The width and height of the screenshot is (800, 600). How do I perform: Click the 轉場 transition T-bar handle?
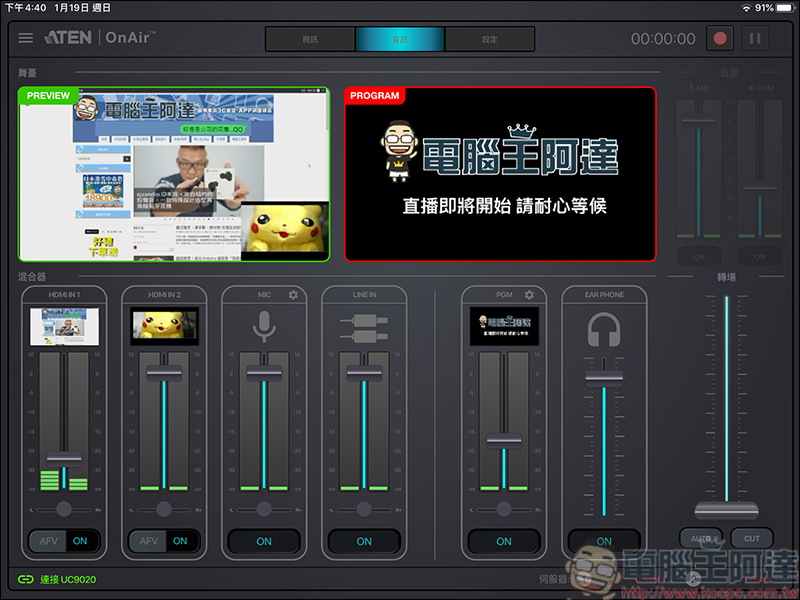tap(726, 510)
